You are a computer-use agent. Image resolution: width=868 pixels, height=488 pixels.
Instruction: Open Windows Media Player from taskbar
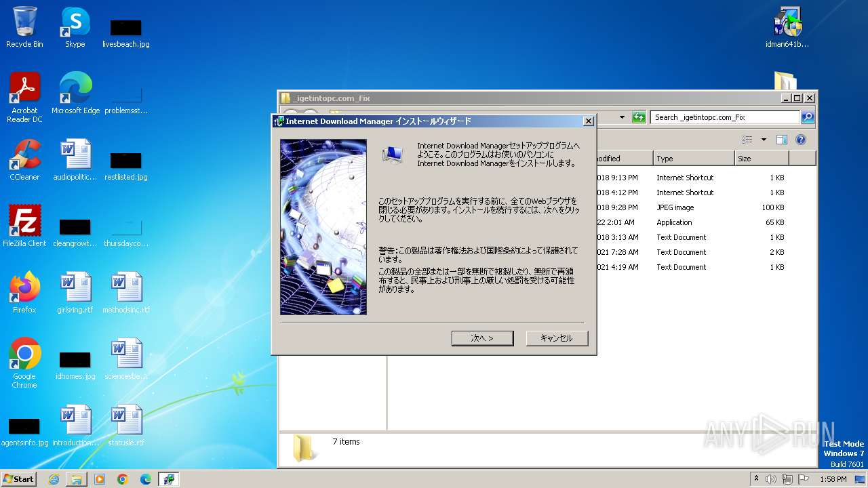(100, 479)
